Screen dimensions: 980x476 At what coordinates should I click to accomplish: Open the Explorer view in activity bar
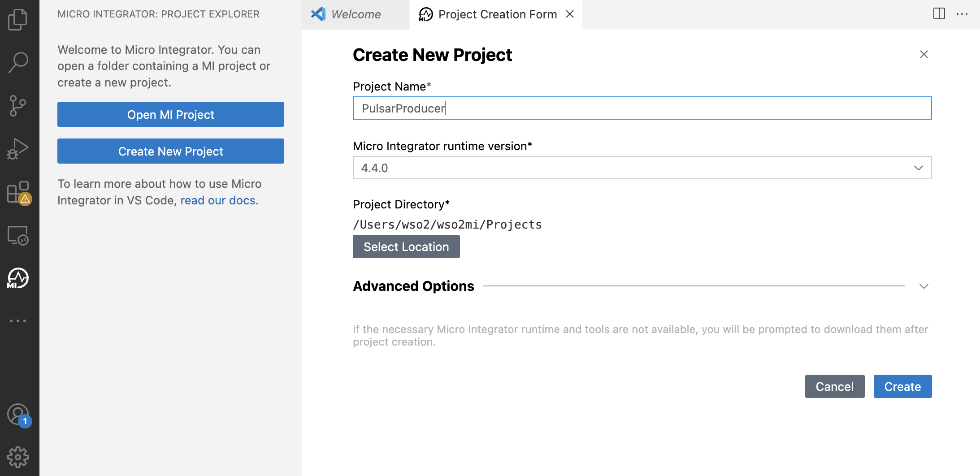click(x=18, y=20)
